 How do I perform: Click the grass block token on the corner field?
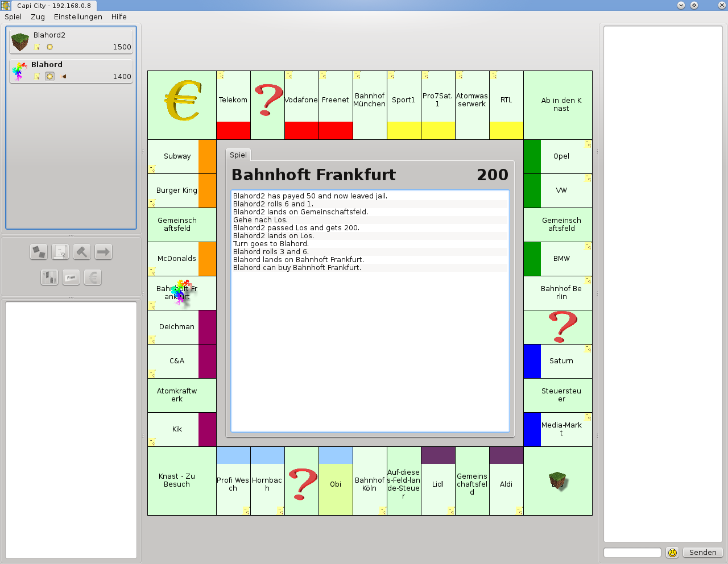tap(558, 480)
